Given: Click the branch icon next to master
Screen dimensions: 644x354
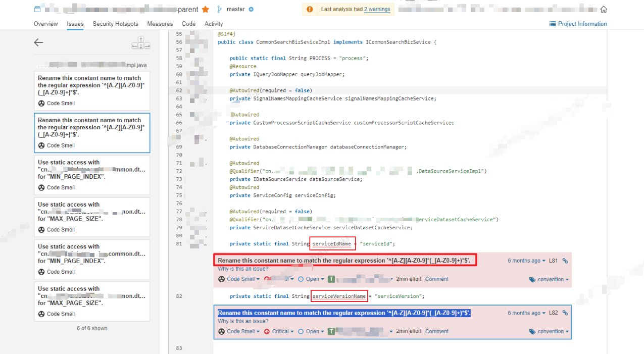Looking at the screenshot, I should (219, 9).
